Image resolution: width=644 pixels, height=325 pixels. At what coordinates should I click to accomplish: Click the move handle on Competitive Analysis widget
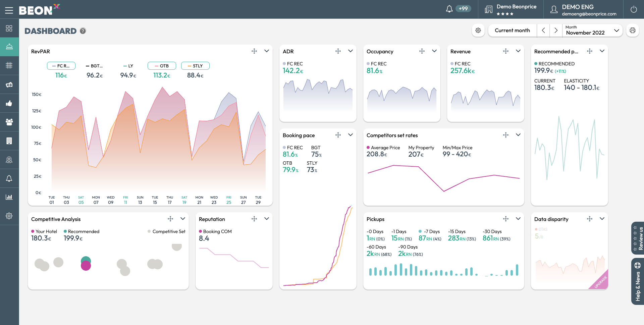pyautogui.click(x=170, y=219)
